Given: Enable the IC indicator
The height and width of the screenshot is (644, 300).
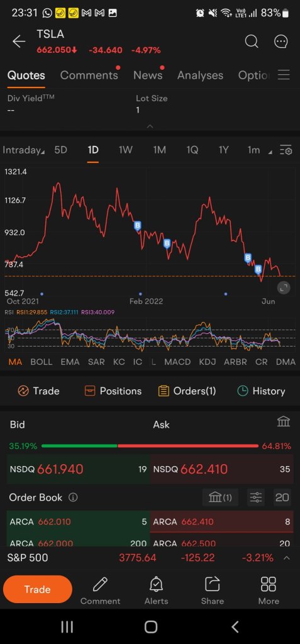Looking at the screenshot, I should click(x=137, y=362).
